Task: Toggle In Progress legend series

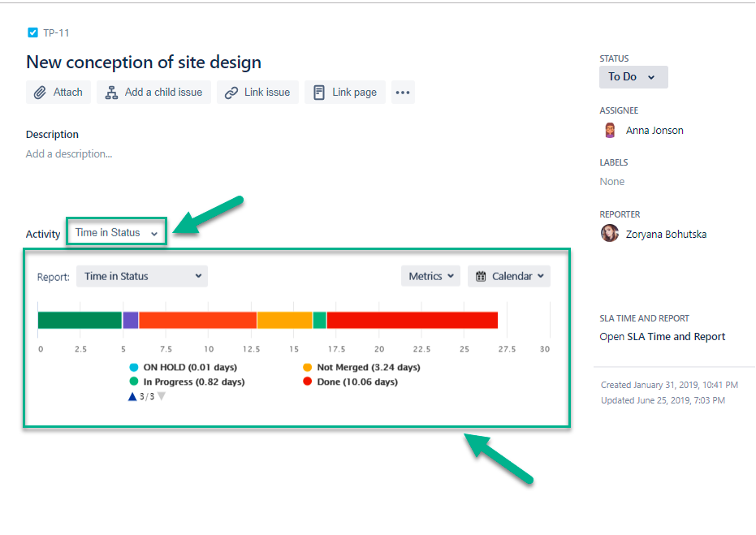Action: click(187, 382)
